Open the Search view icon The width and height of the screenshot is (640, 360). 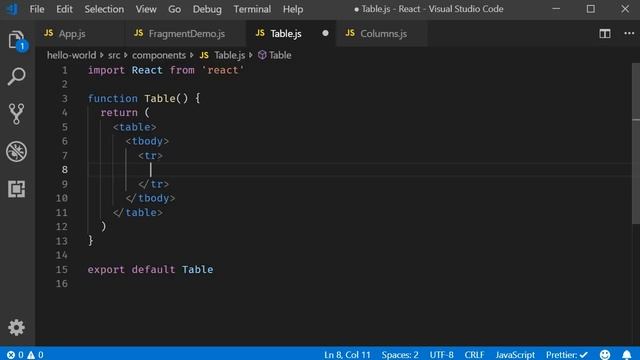(x=16, y=76)
